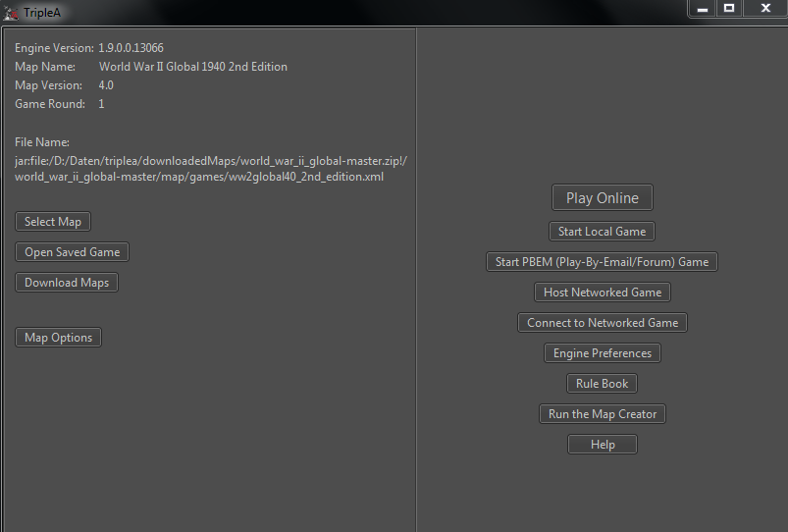Connect to Networked Game
The image size is (788, 532).
[603, 323]
